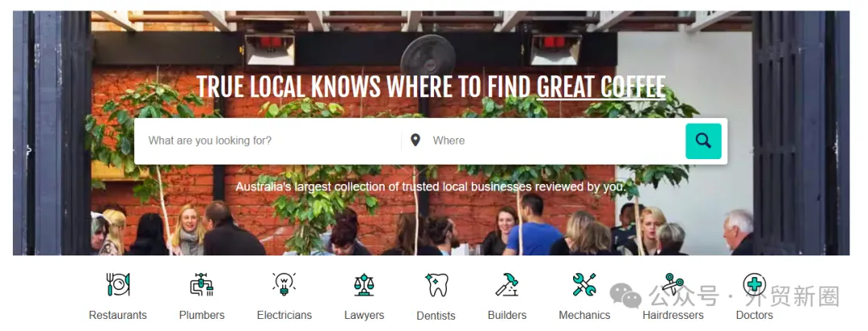Select the Dentists tooth icon
This screenshot has width=868, height=331.
pyautogui.click(x=436, y=284)
